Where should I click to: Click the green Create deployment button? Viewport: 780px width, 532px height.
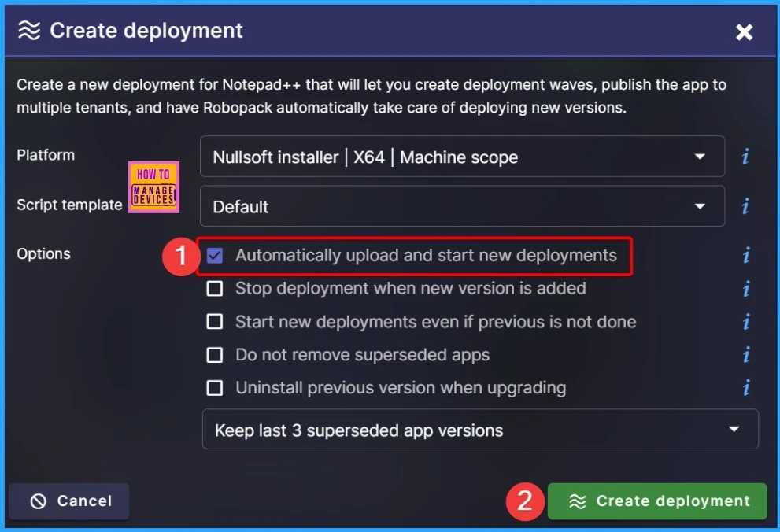pos(657,501)
